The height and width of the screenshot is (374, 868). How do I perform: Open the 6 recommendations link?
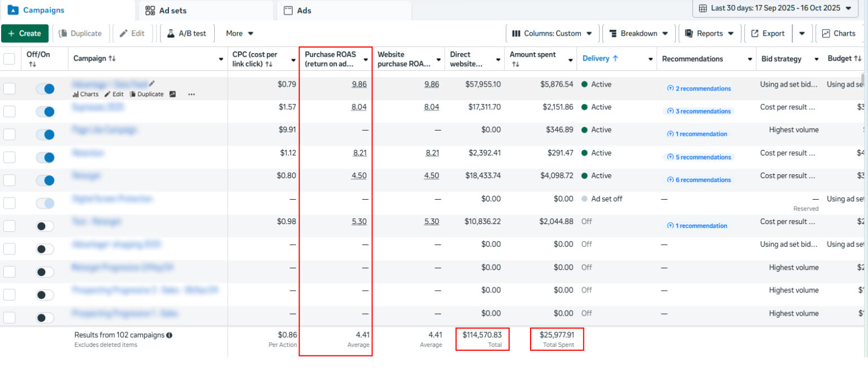pyautogui.click(x=699, y=180)
